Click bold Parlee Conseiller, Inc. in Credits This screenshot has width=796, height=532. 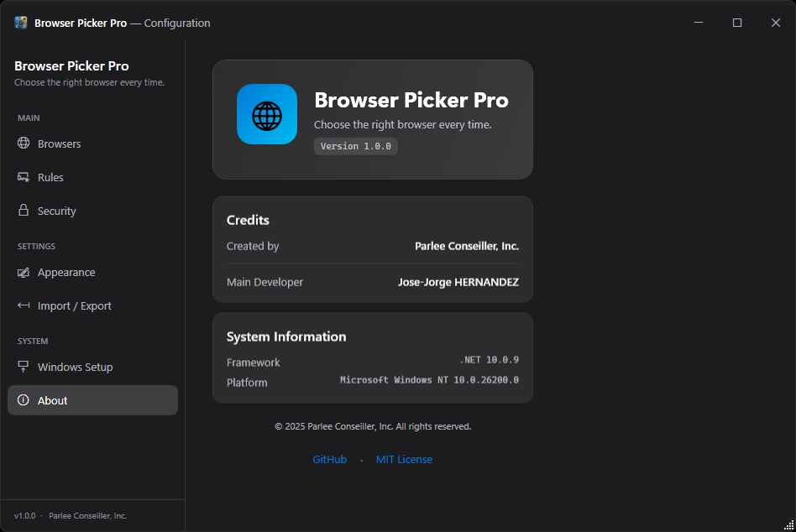467,246
